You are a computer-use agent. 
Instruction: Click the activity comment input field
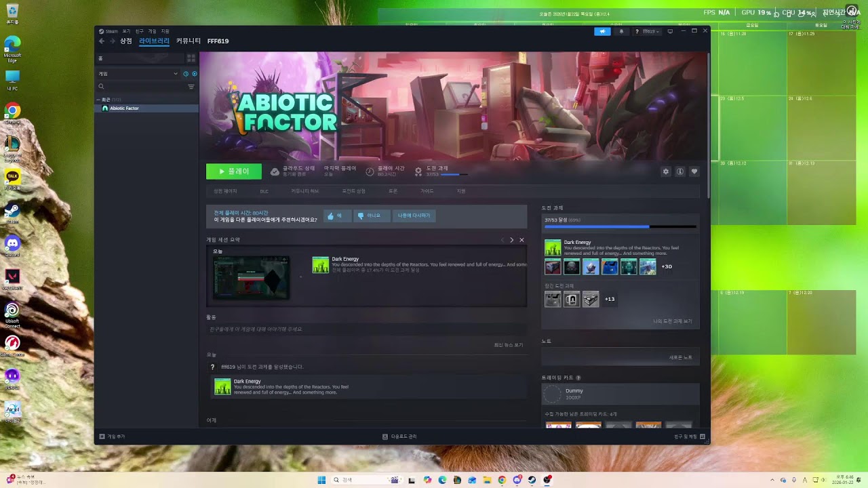click(366, 329)
